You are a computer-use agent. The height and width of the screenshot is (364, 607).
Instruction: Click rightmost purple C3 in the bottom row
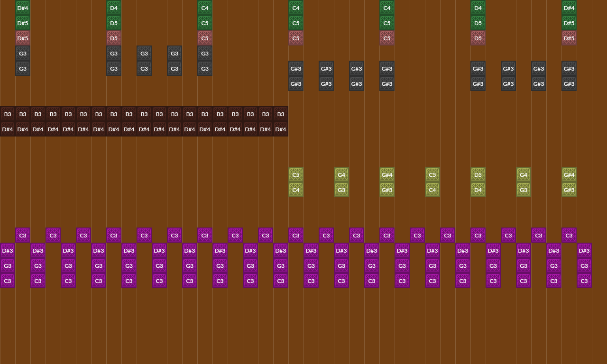[584, 281]
